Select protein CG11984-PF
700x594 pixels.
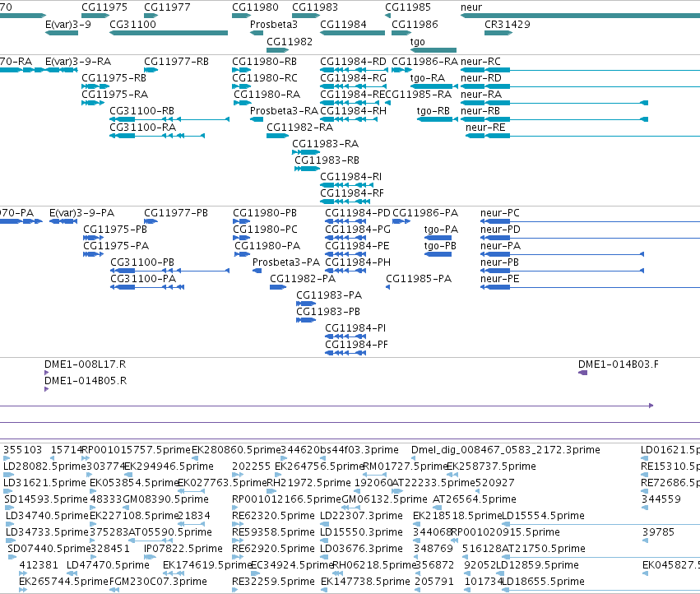pyautogui.click(x=356, y=345)
